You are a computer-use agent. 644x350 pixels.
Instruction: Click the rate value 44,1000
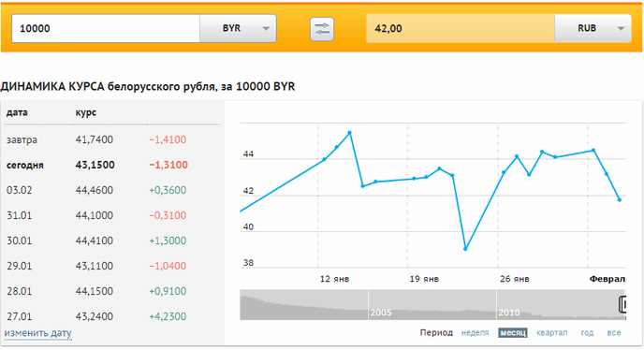pyautogui.click(x=94, y=215)
